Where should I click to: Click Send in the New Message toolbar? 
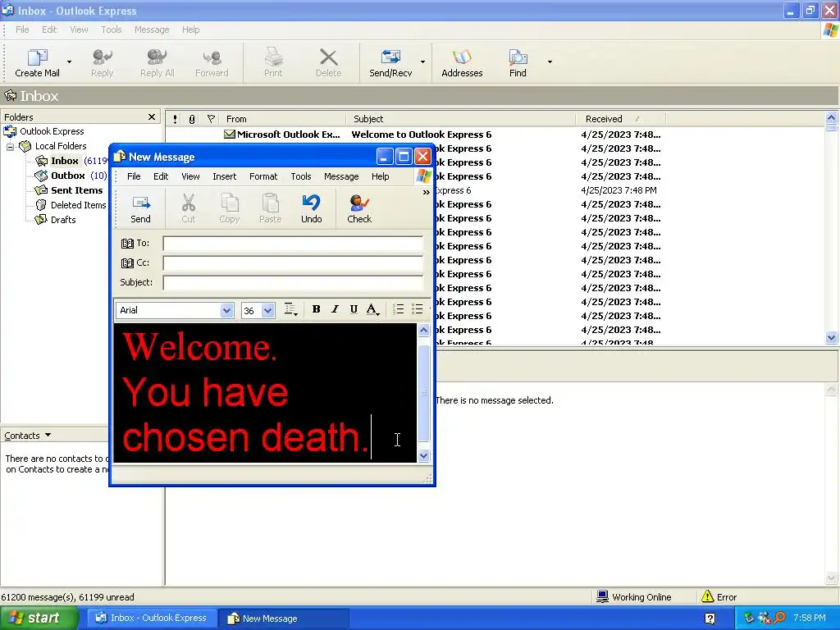tap(141, 208)
